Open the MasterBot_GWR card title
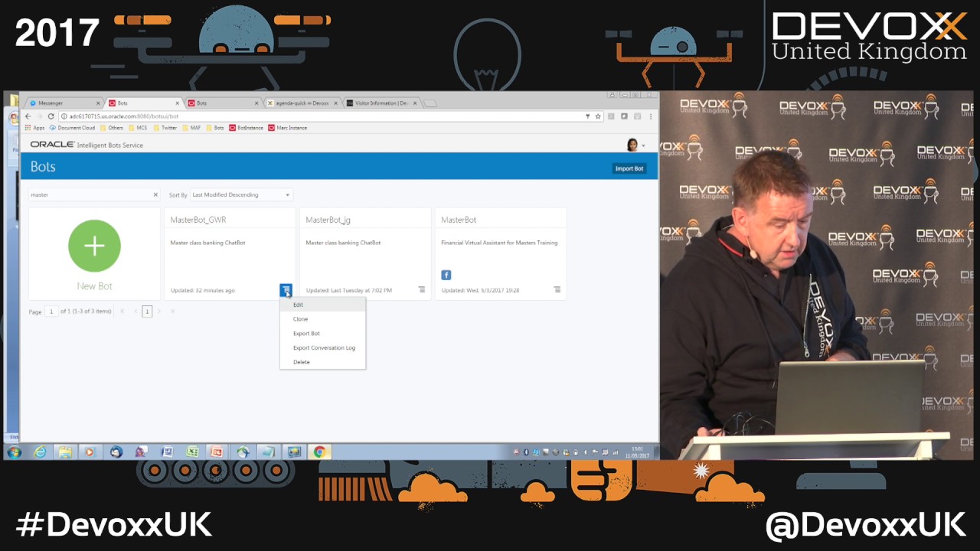The height and width of the screenshot is (551, 980). 198,220
